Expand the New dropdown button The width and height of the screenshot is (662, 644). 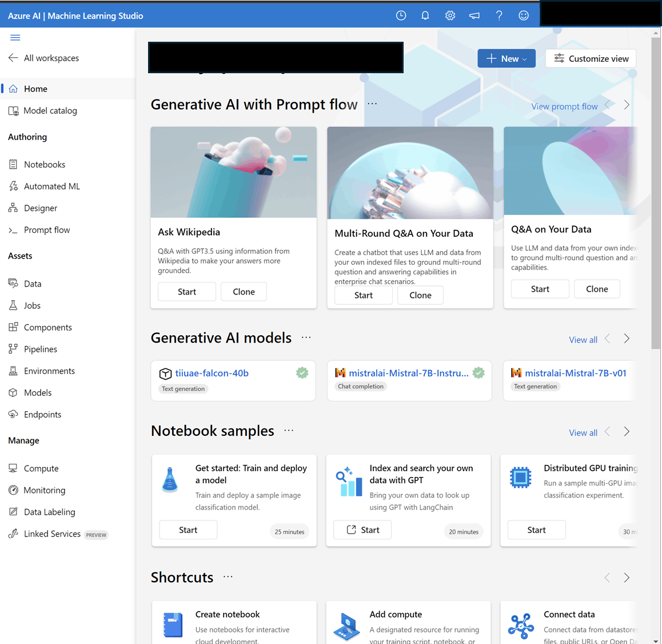(506, 58)
